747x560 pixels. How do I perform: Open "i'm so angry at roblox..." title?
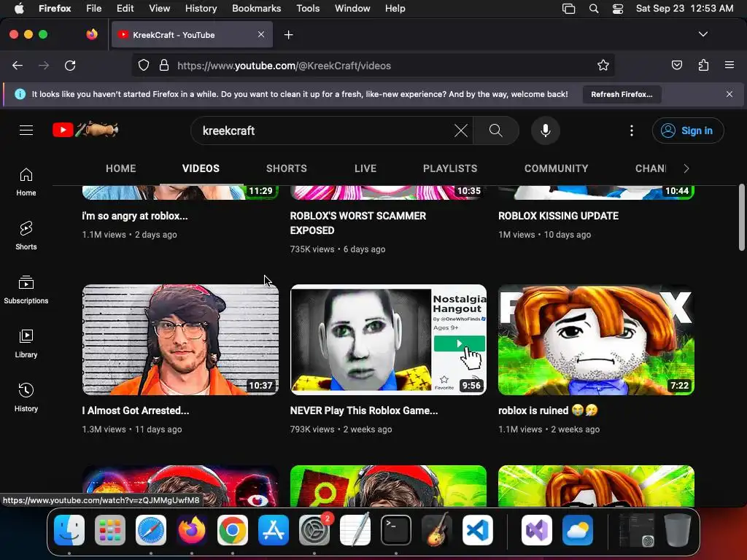tap(135, 216)
